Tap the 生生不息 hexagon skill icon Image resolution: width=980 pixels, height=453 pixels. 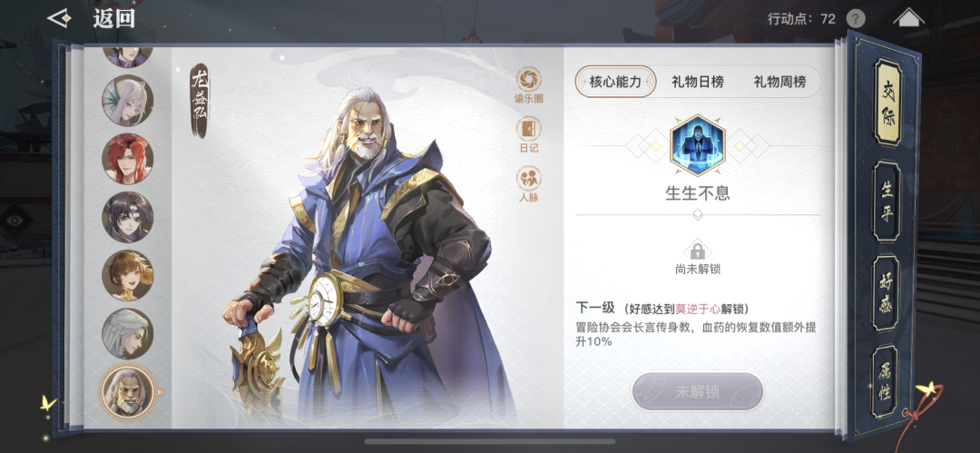click(697, 145)
